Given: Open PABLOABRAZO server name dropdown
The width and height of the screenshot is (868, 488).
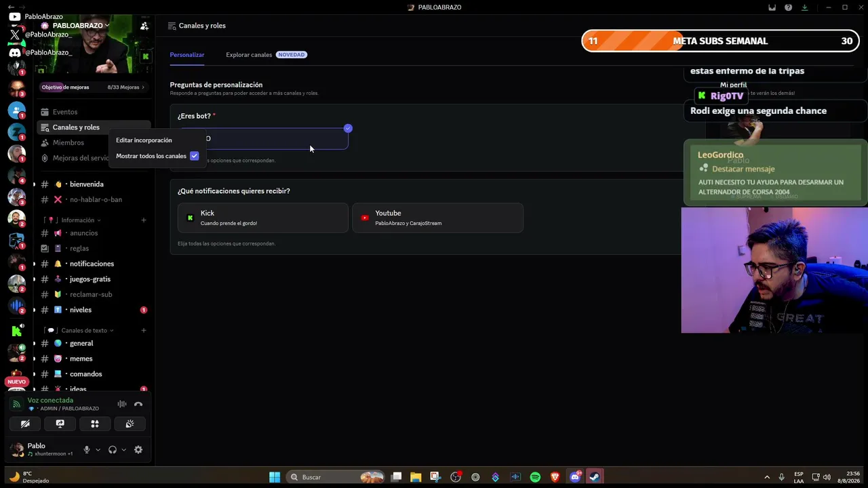Looking at the screenshot, I should pyautogui.click(x=81, y=26).
